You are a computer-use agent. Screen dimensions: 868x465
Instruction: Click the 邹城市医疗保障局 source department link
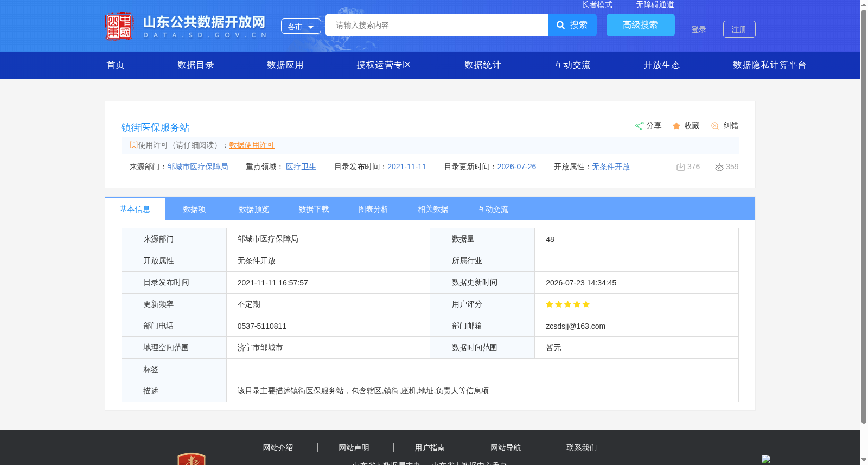point(197,167)
